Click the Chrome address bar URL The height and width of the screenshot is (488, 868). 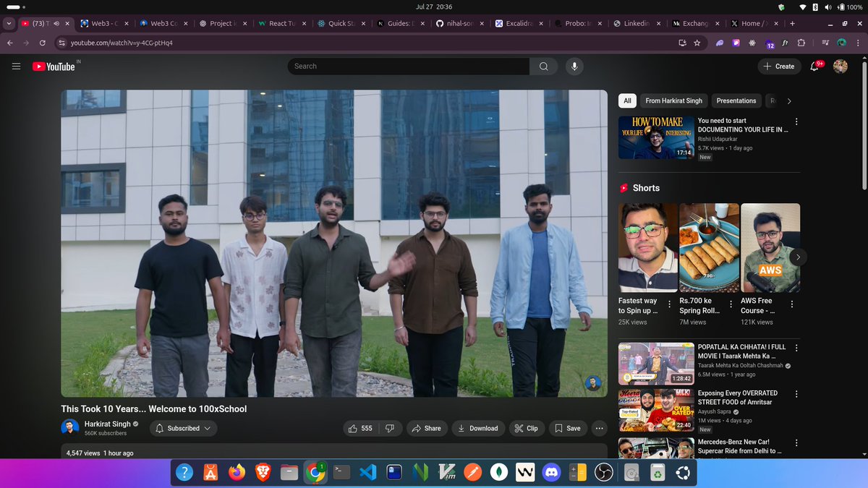click(x=122, y=43)
